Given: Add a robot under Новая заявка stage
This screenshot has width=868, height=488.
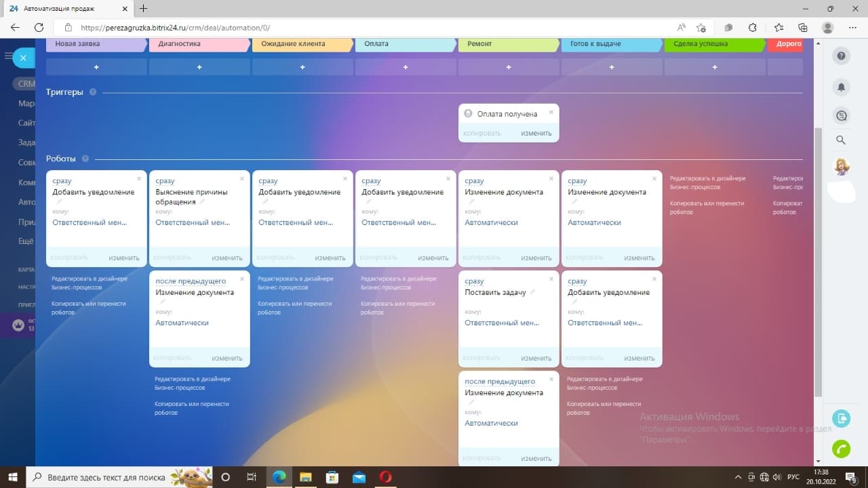Looking at the screenshot, I should (96, 67).
